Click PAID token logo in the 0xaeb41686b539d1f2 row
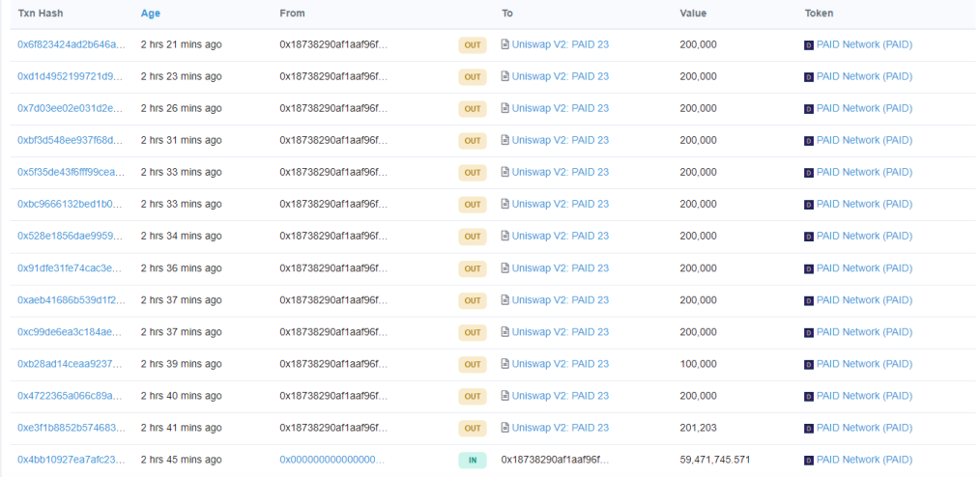 [x=809, y=300]
